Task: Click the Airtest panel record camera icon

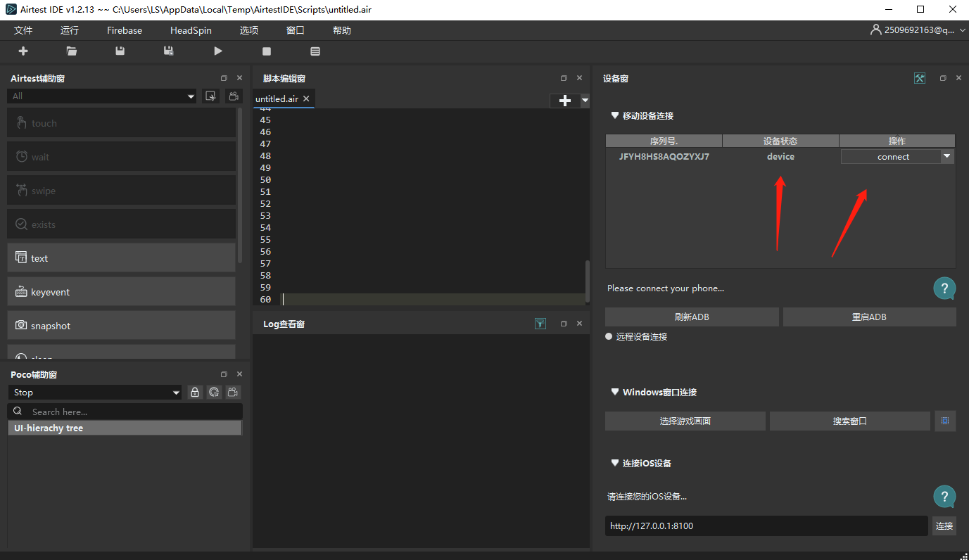Action: pyautogui.click(x=234, y=96)
